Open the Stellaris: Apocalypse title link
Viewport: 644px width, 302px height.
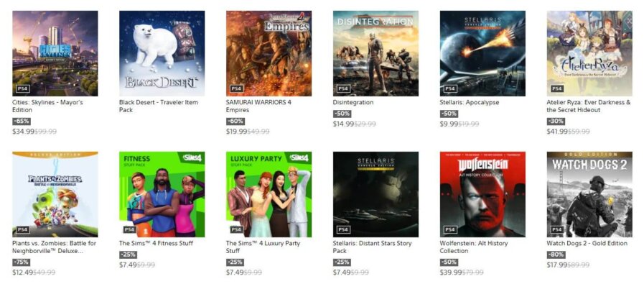point(469,102)
